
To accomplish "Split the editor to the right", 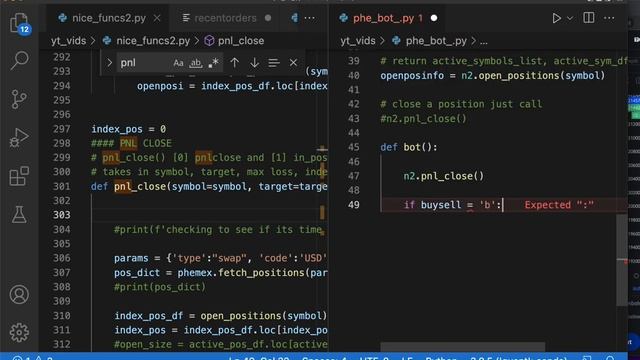I will (589, 18).
